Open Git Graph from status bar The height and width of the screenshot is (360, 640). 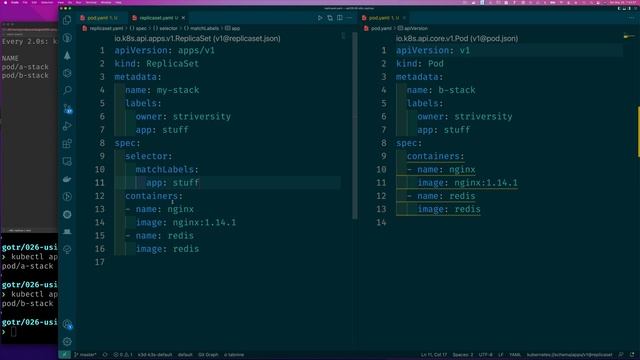[x=208, y=355]
